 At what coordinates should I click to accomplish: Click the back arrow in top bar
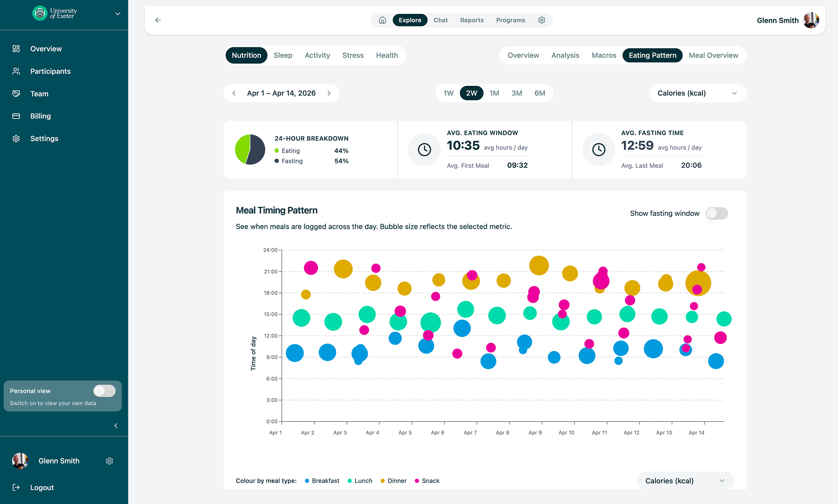click(158, 20)
